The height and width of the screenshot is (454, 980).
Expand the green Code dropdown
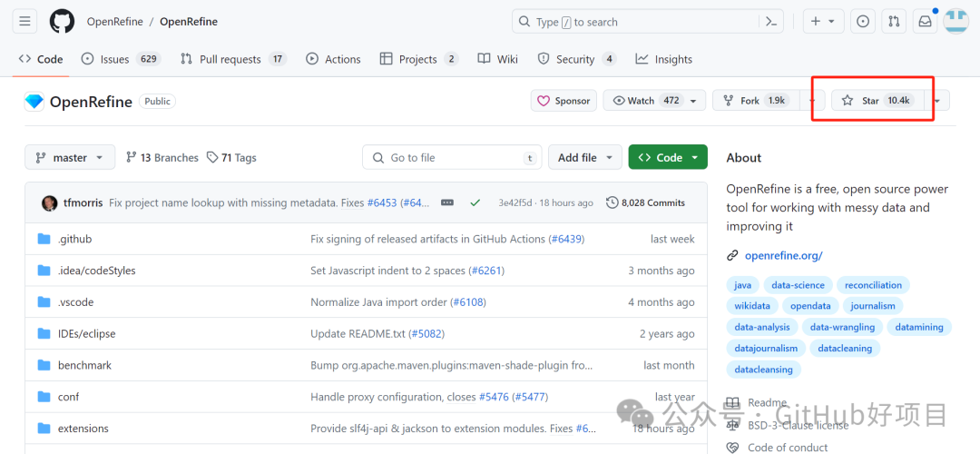[x=668, y=158]
